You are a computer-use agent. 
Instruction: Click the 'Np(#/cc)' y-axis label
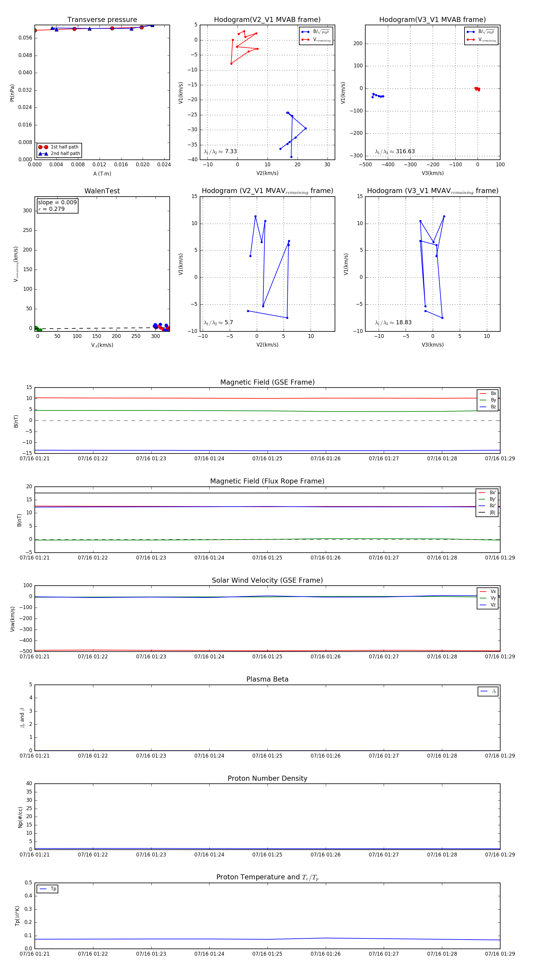(20, 817)
